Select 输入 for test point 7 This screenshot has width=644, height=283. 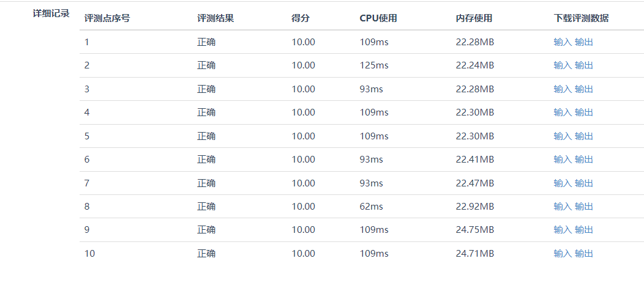coord(563,183)
